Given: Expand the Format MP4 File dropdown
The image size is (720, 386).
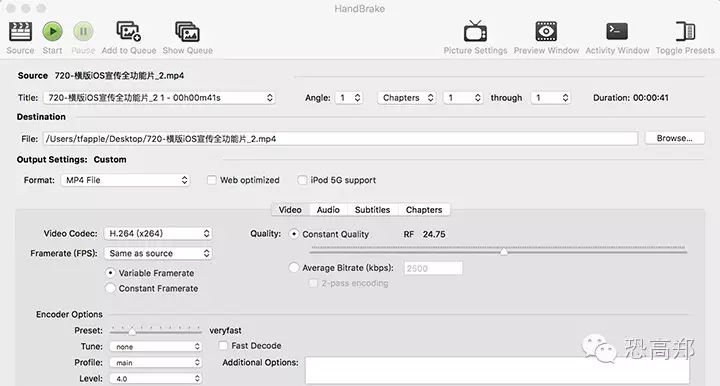Looking at the screenshot, I should [125, 180].
